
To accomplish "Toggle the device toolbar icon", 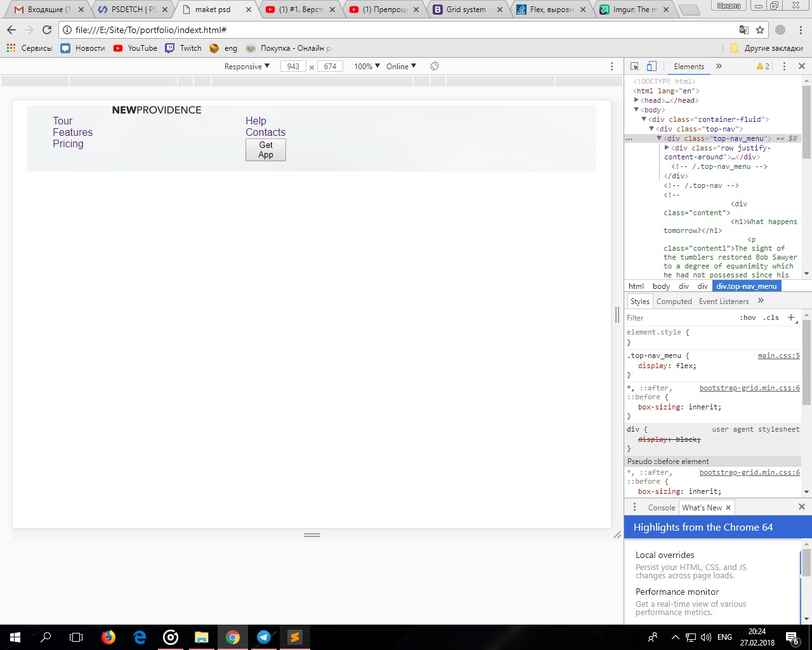I will (x=652, y=67).
